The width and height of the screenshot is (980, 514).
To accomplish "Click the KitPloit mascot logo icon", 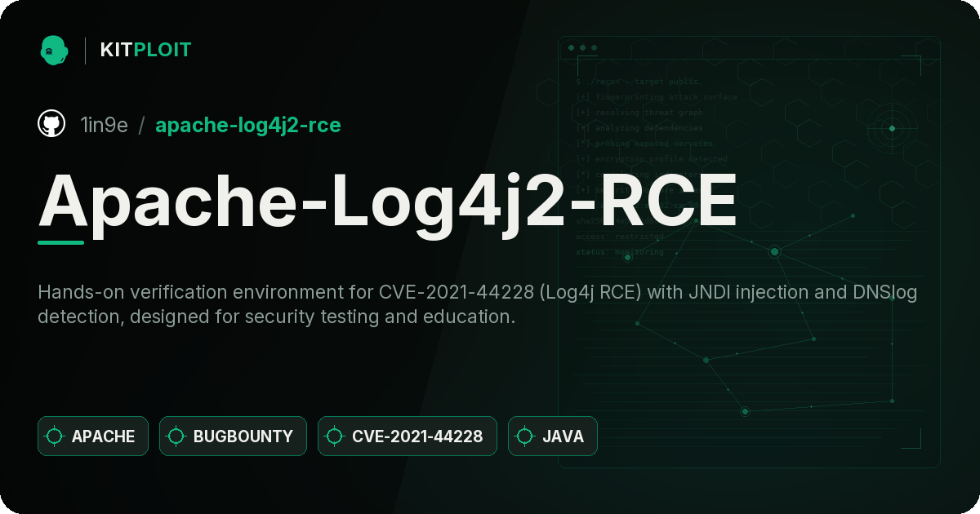I will click(x=54, y=50).
